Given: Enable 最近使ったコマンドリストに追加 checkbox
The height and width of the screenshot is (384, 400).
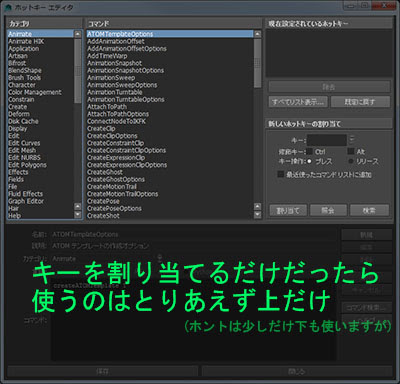Looking at the screenshot, I should pyautogui.click(x=281, y=174).
